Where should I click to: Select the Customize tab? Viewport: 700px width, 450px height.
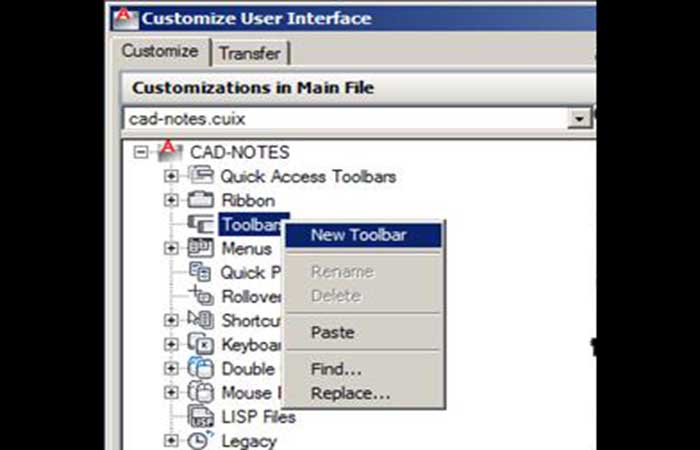(x=160, y=52)
